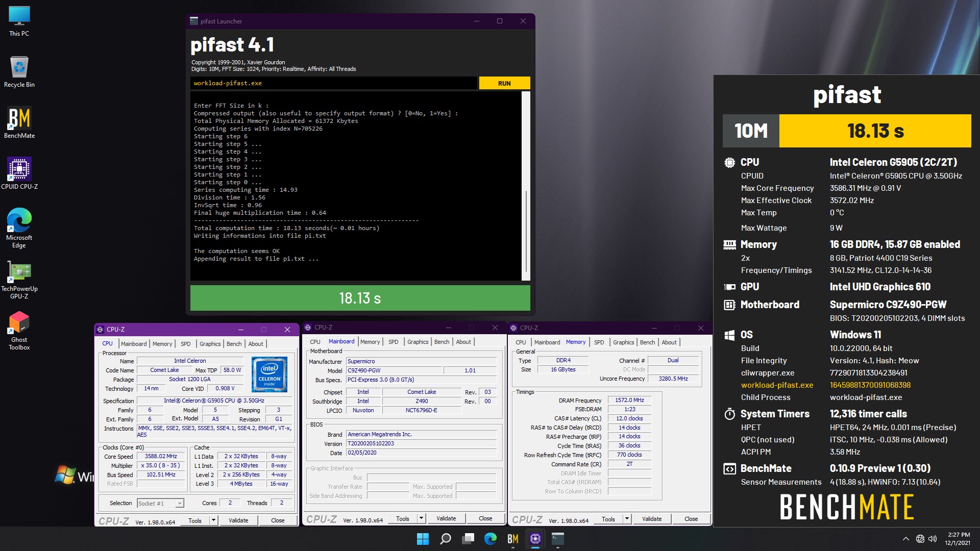Click the workload-pifast.exe path field

coord(334,83)
